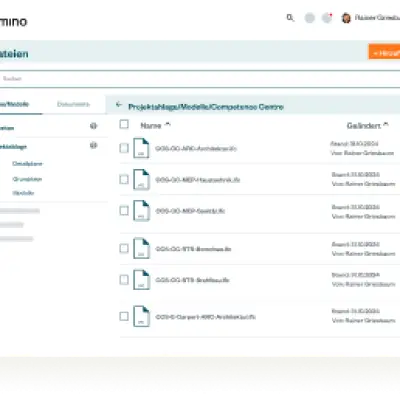Click file icon of Carport-ARC-Architektur.ifc
Screen dimensions: 400x400
tap(141, 316)
